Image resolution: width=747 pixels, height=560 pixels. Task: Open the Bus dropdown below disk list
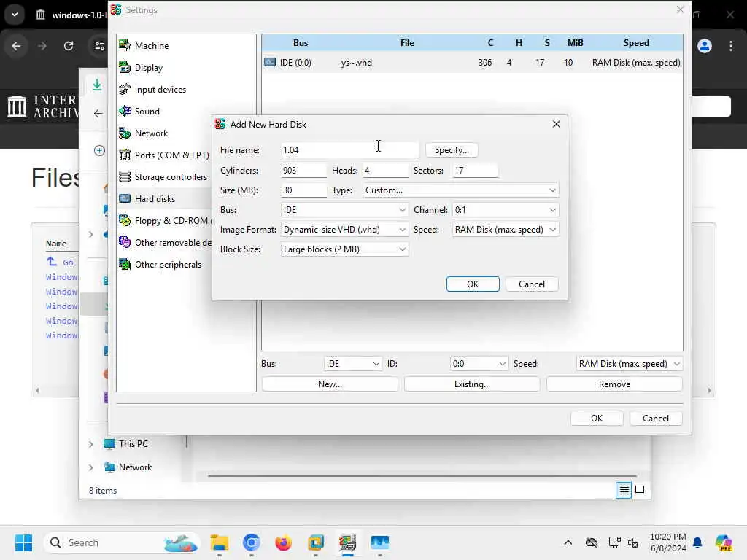coord(352,364)
